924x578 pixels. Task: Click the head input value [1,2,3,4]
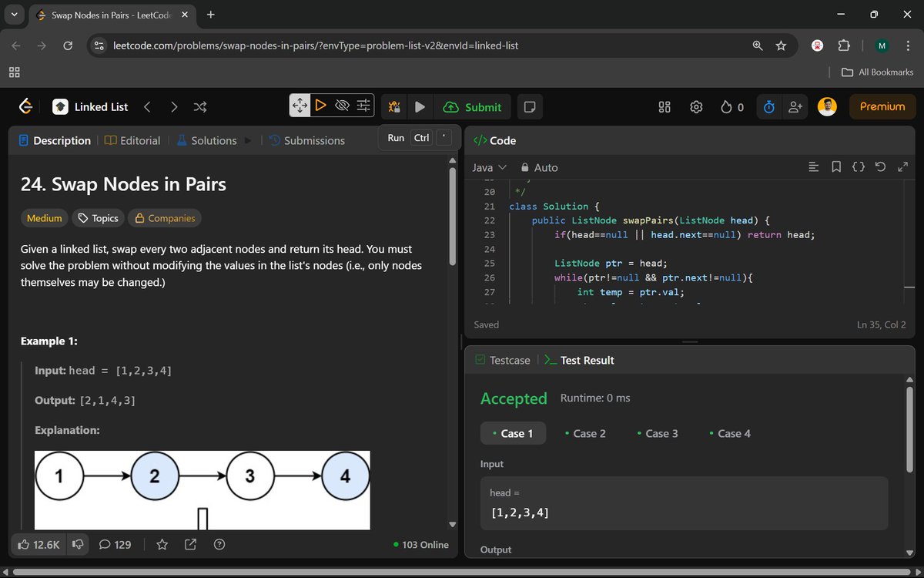[x=519, y=512]
